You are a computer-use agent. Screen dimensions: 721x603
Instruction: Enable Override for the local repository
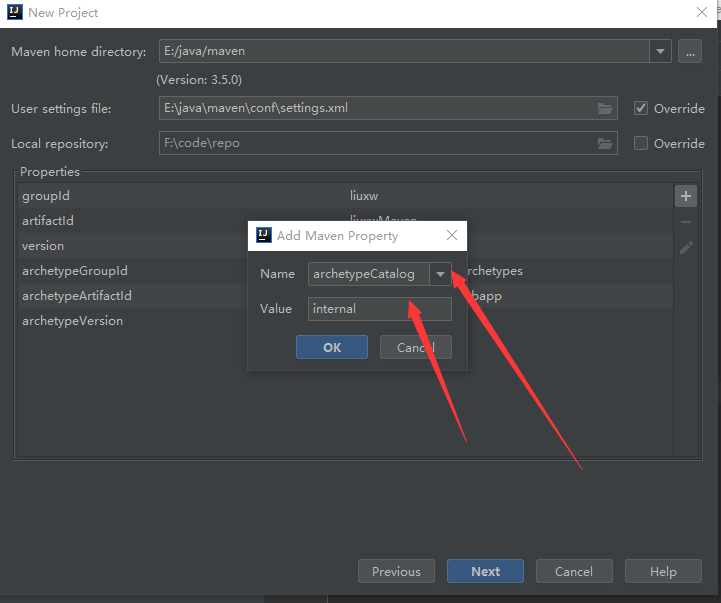pos(641,143)
